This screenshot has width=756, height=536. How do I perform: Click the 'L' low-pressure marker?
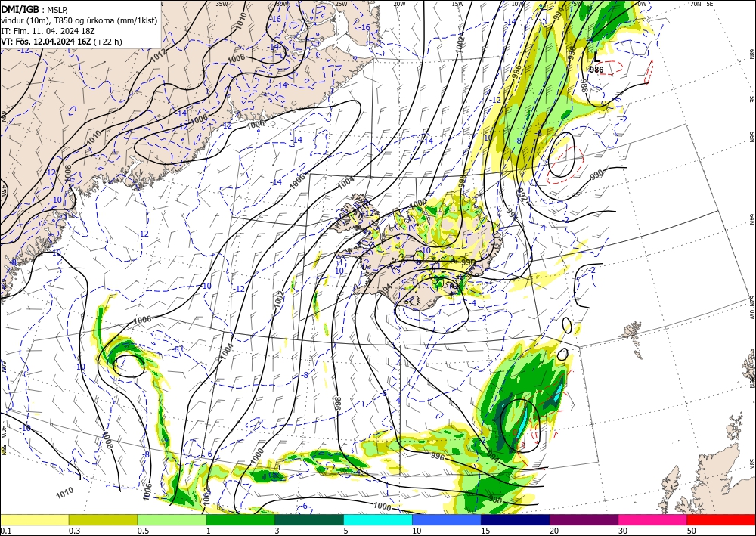[597, 57]
